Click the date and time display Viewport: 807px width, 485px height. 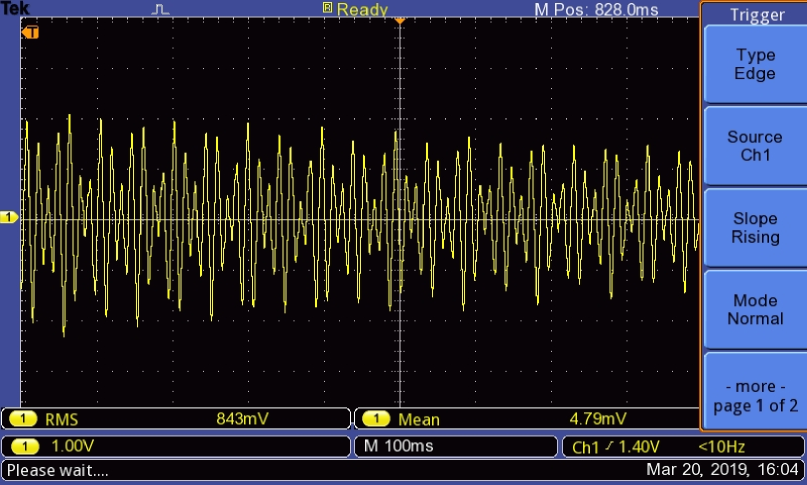coord(722,469)
